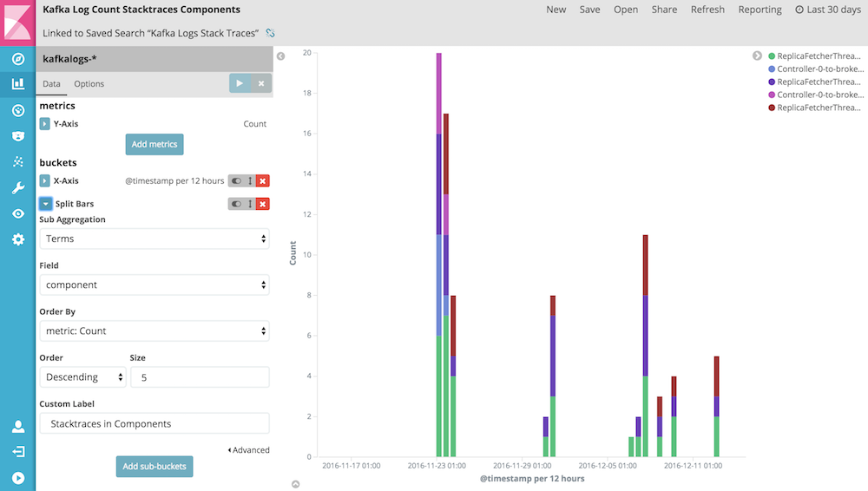The height and width of the screenshot is (491, 868).
Task: Click magenta Controller-0-to-broker legend entry
Action: pos(814,95)
